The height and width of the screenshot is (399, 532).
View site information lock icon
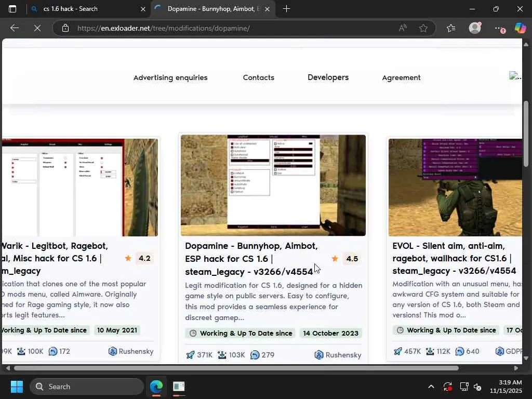click(65, 28)
